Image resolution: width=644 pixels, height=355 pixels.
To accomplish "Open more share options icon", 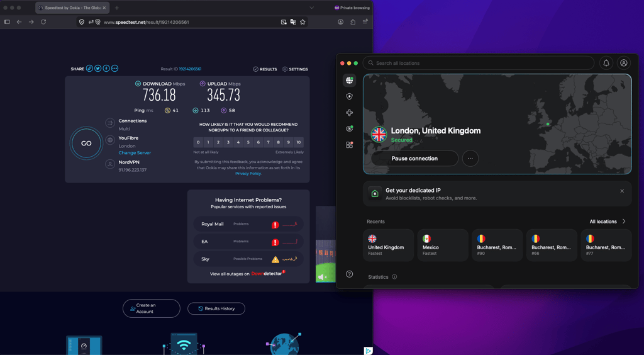I will tap(114, 69).
